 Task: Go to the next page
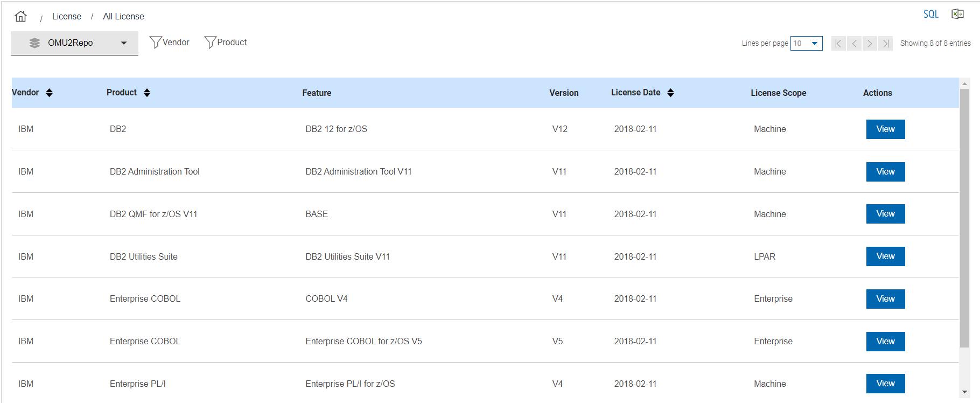point(870,44)
